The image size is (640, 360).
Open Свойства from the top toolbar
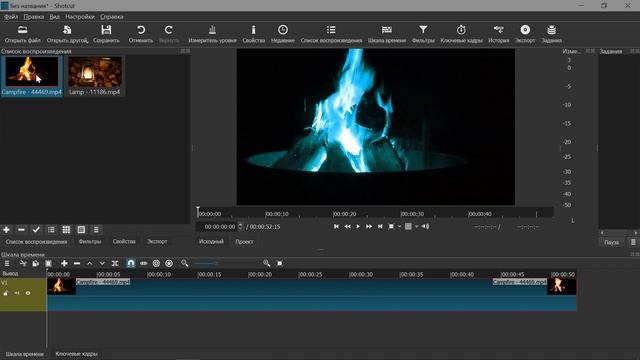pyautogui.click(x=253, y=34)
